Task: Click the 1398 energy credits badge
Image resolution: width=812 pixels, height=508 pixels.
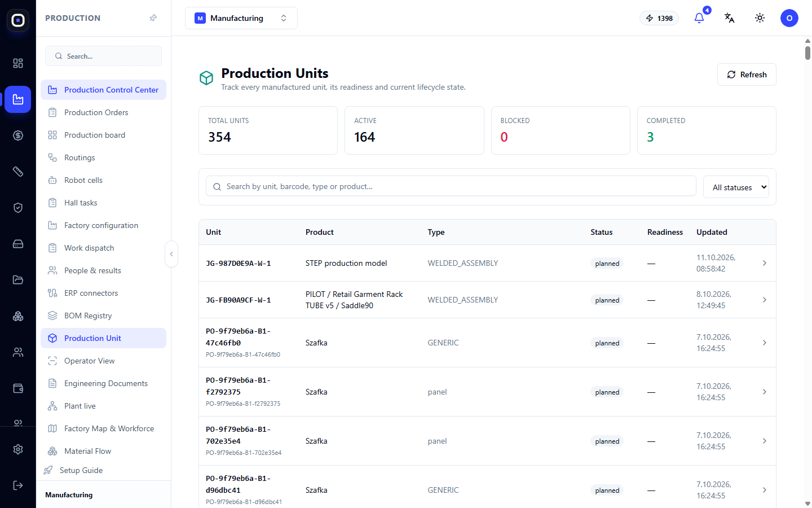Action: pos(659,18)
